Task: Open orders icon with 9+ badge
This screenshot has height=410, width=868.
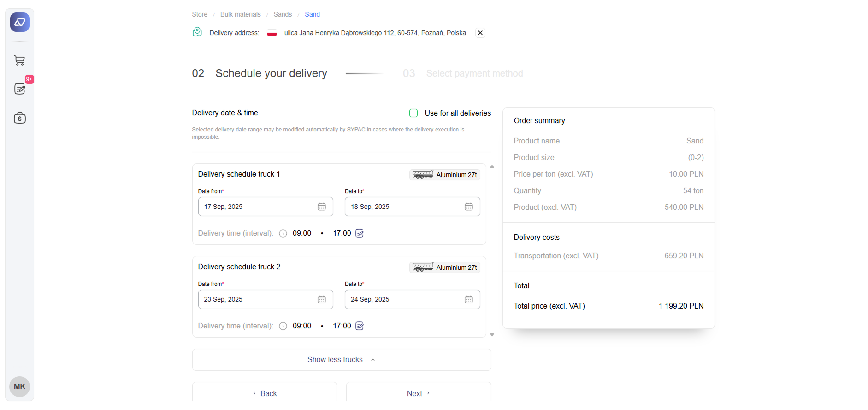Action: [x=20, y=89]
